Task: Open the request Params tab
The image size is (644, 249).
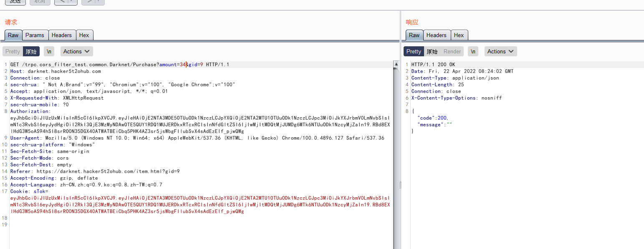Action: pos(35,35)
